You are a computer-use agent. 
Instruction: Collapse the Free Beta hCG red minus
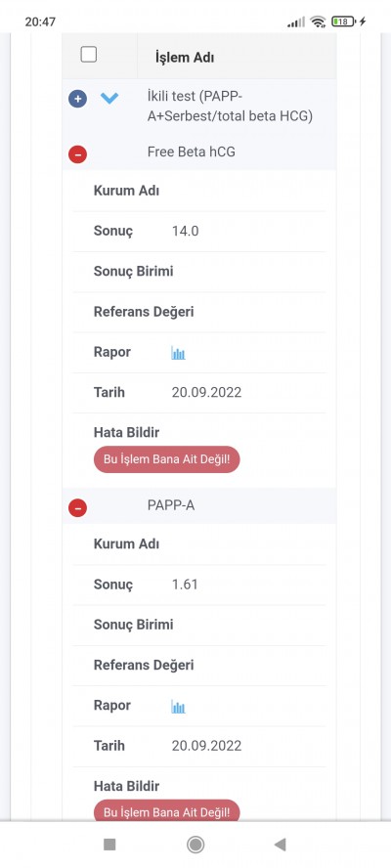[x=77, y=153]
